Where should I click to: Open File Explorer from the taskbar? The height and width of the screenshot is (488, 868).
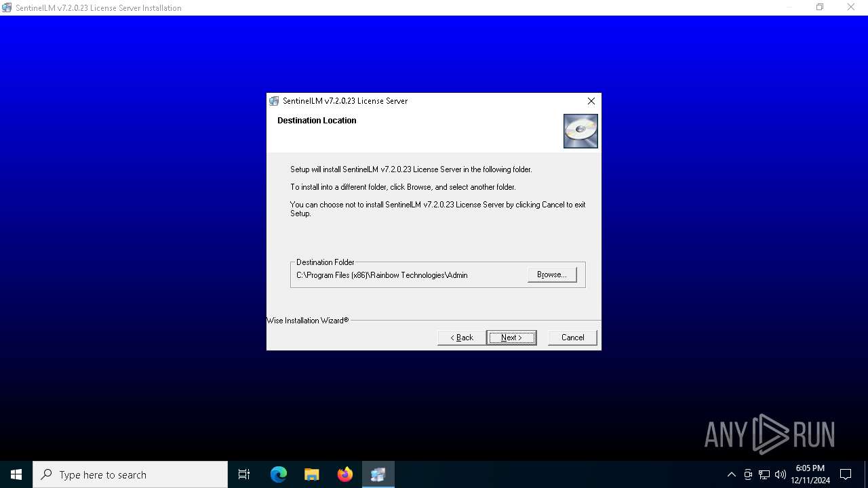pos(312,474)
